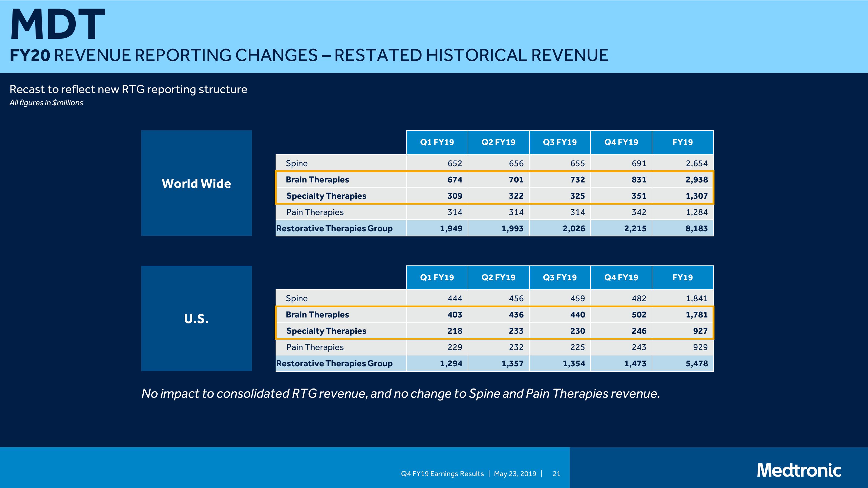Select Specialty Therapies label in U.S. table
This screenshot has width=868, height=488.
326,331
